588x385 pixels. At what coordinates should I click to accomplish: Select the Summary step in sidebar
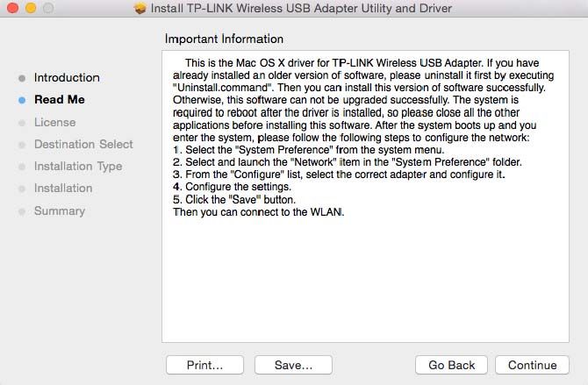60,210
